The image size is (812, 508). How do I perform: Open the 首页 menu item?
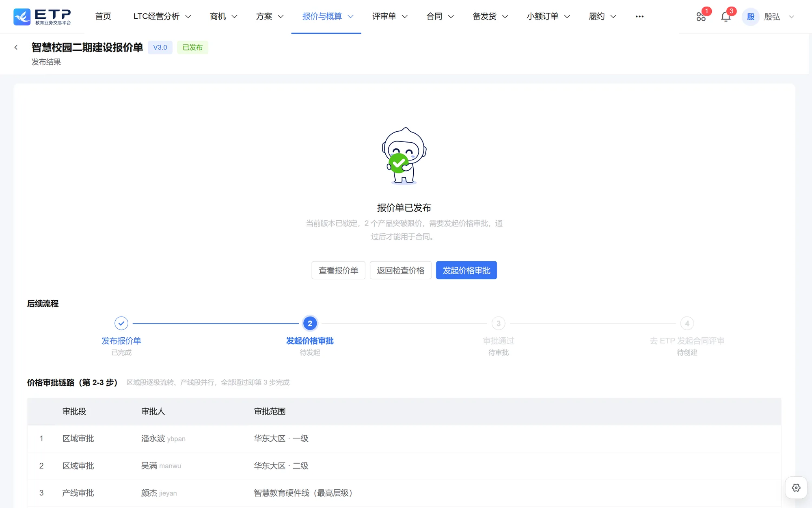pos(103,17)
